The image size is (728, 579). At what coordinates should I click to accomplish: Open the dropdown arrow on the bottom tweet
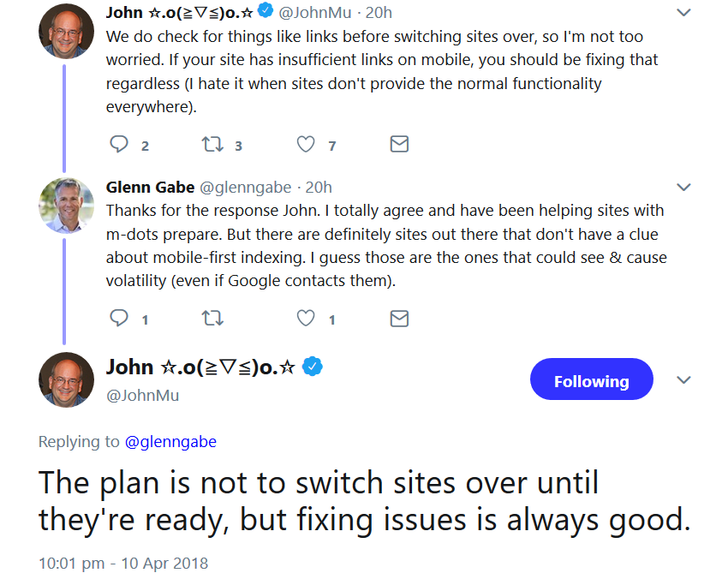pyautogui.click(x=683, y=379)
